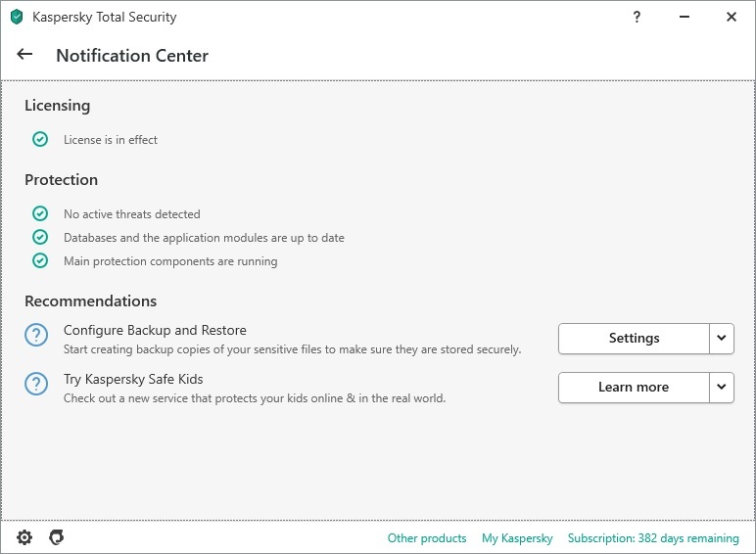
Task: Click check icon for databases up to date
Action: (40, 237)
